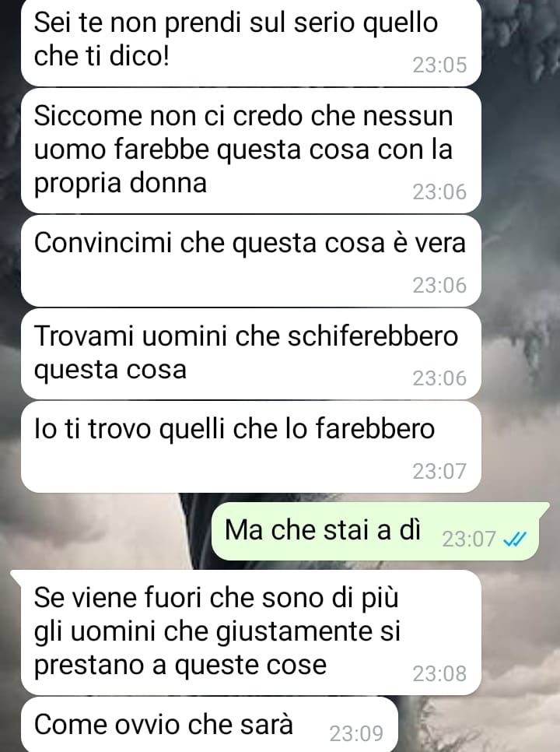Tap the word "schiferebbero" in the chat

click(x=373, y=336)
